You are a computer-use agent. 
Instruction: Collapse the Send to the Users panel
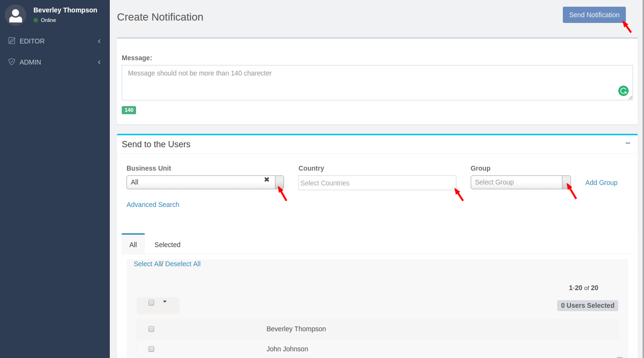628,143
